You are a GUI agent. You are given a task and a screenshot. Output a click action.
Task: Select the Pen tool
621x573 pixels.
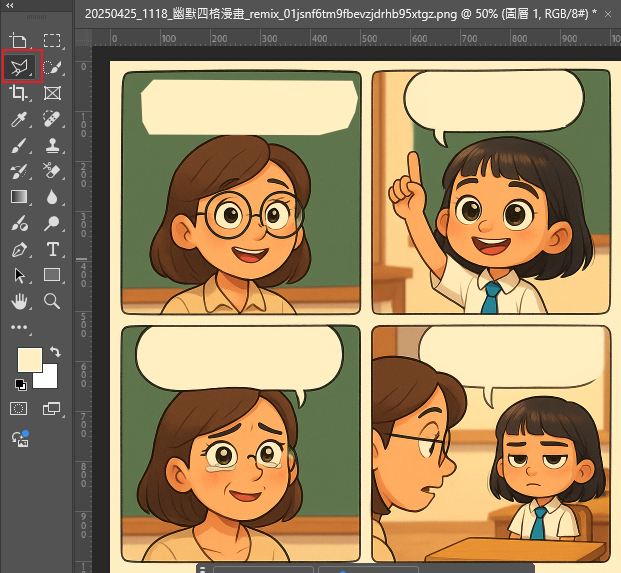coord(19,250)
